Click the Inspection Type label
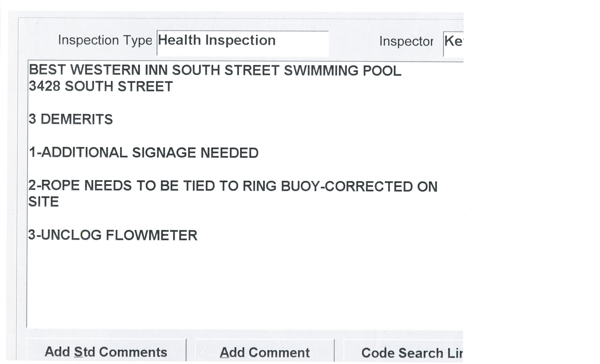 [105, 40]
